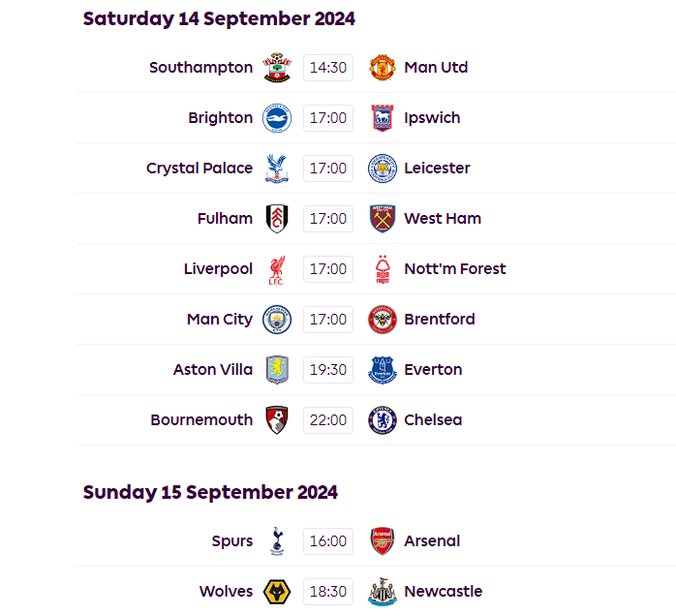Open the Nottingham Forest tree badge
The height and width of the screenshot is (616, 676).
[383, 269]
